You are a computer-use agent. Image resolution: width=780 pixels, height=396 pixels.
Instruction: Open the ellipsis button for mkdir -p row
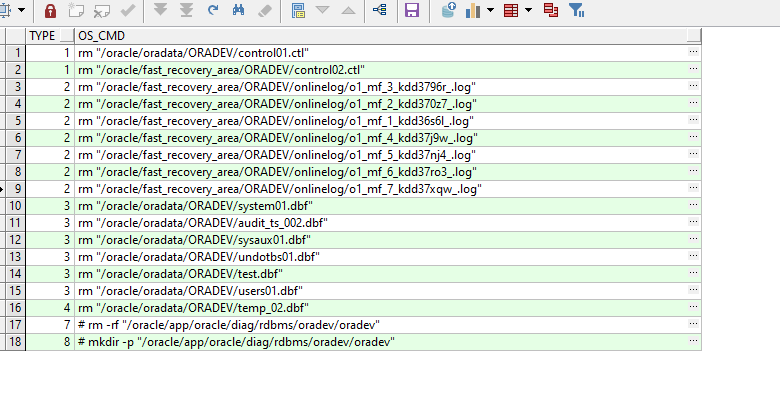(x=693, y=341)
